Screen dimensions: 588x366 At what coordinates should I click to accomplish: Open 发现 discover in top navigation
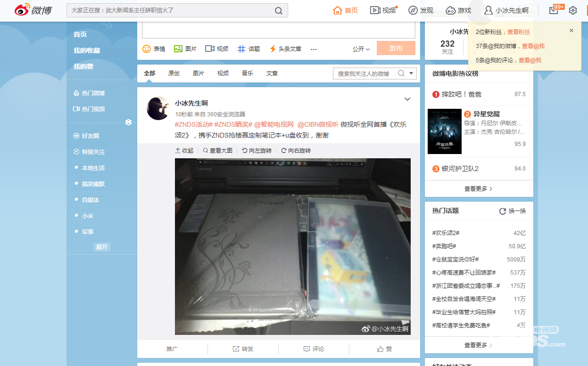[421, 10]
